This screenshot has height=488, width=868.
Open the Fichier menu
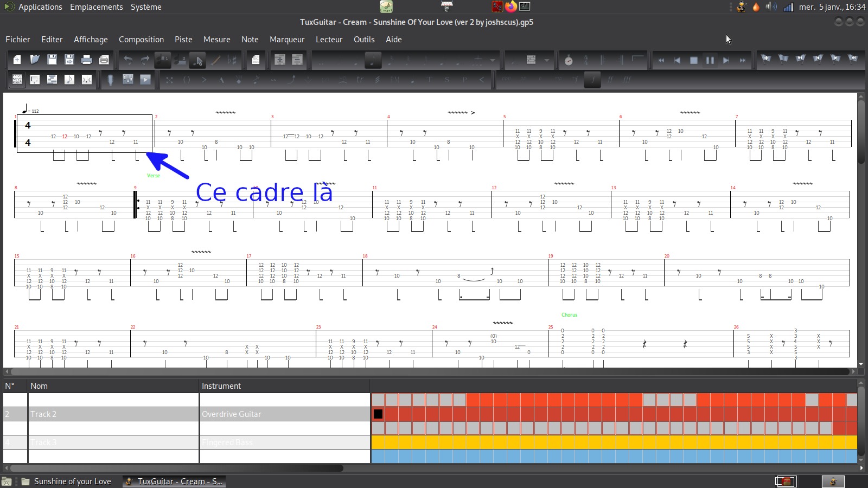(x=18, y=40)
